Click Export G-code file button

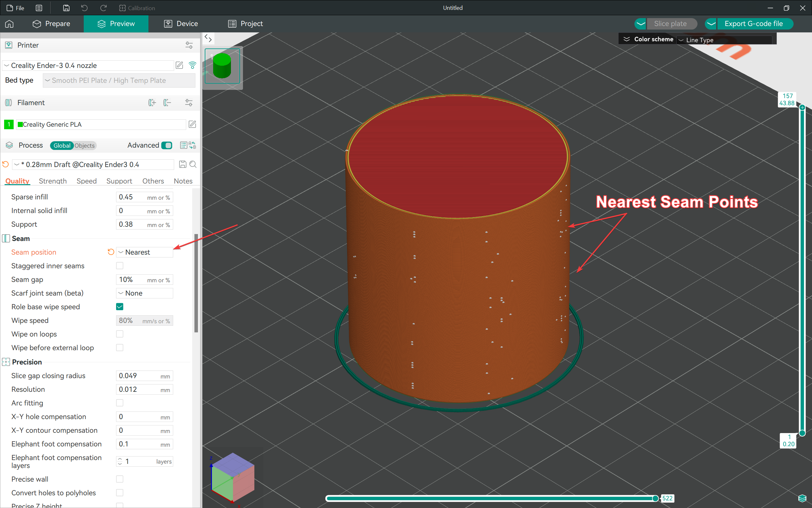tap(755, 23)
